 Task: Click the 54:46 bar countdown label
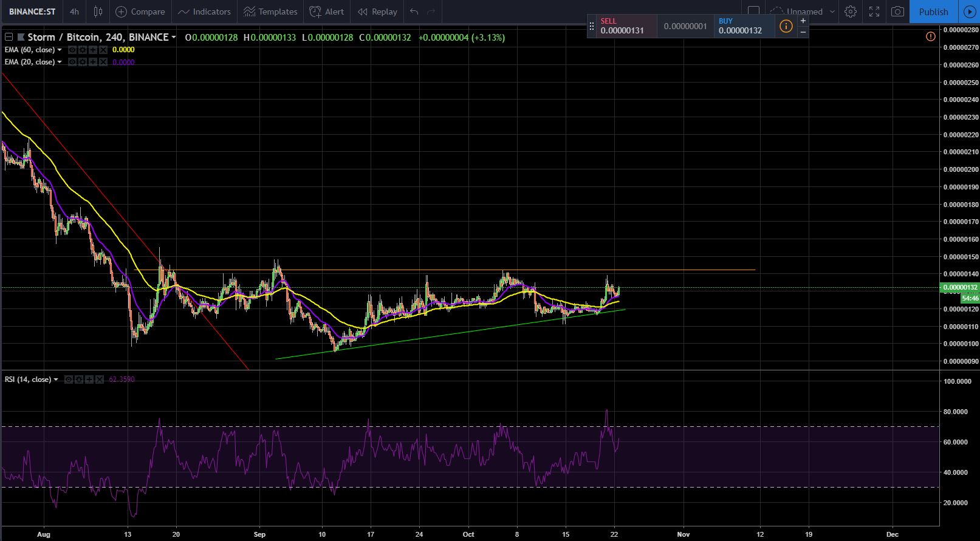970,298
